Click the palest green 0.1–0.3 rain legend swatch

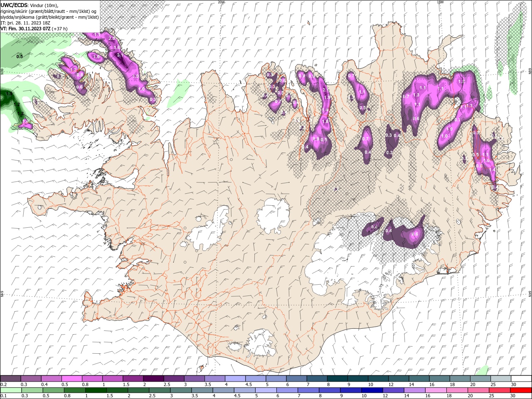(x=11, y=390)
